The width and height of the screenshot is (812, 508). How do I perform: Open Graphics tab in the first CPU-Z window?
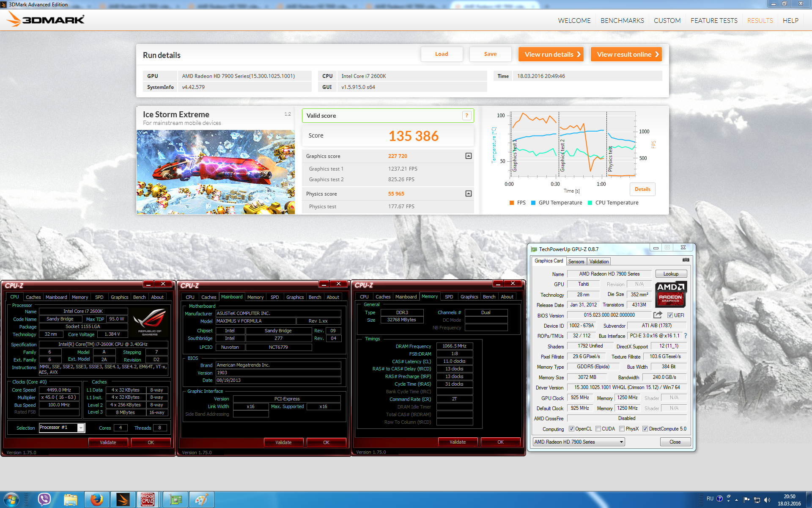point(119,297)
